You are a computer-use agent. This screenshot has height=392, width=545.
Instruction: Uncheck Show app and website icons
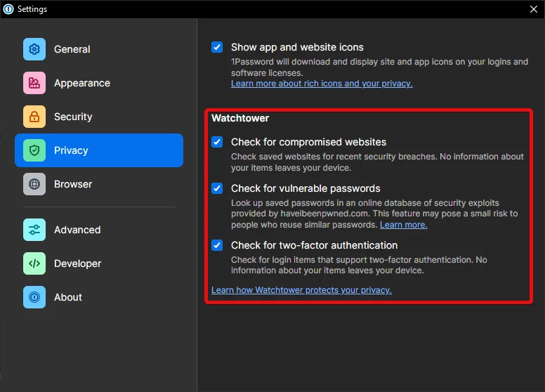(x=217, y=47)
